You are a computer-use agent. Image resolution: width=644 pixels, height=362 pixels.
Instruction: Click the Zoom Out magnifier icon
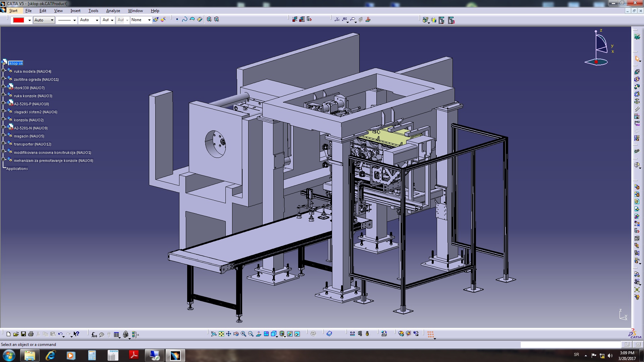251,334
